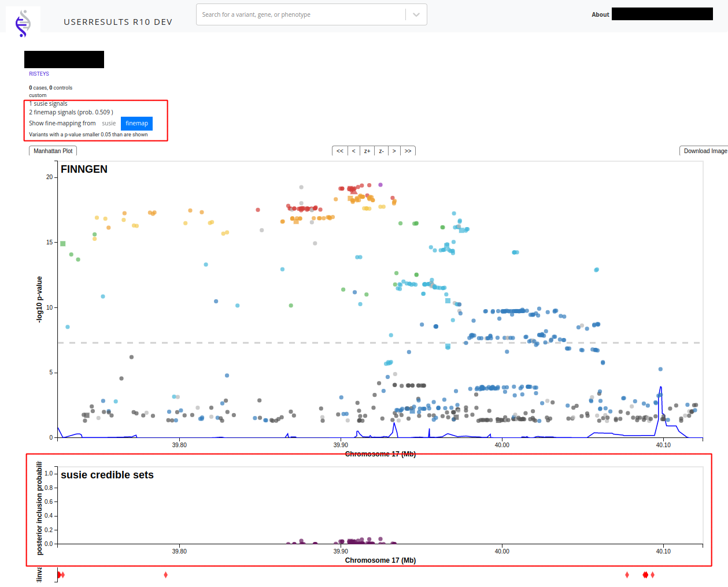Click the USERRESULTS R10 DEV title
The width and height of the screenshot is (728, 587).
(x=118, y=22)
